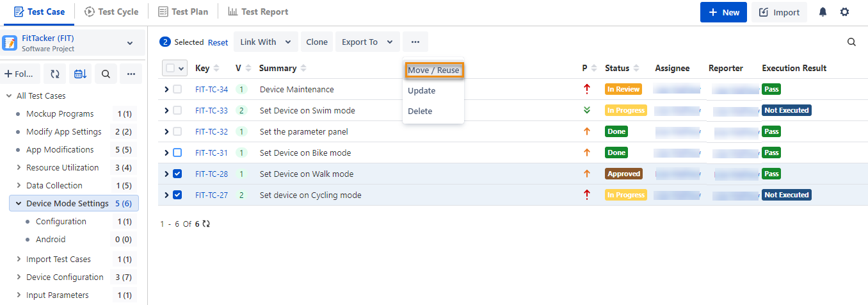Select the Mockup Programs folder
This screenshot has height=305, width=868.
60,114
